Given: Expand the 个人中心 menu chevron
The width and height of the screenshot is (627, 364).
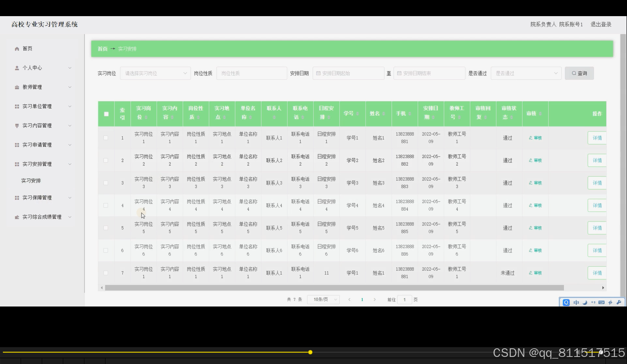Looking at the screenshot, I should [70, 68].
